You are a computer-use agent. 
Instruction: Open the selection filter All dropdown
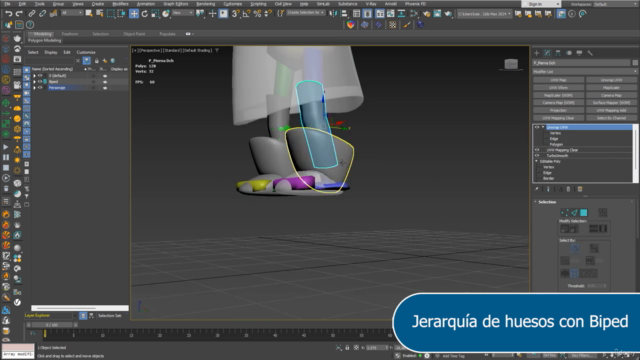point(71,13)
